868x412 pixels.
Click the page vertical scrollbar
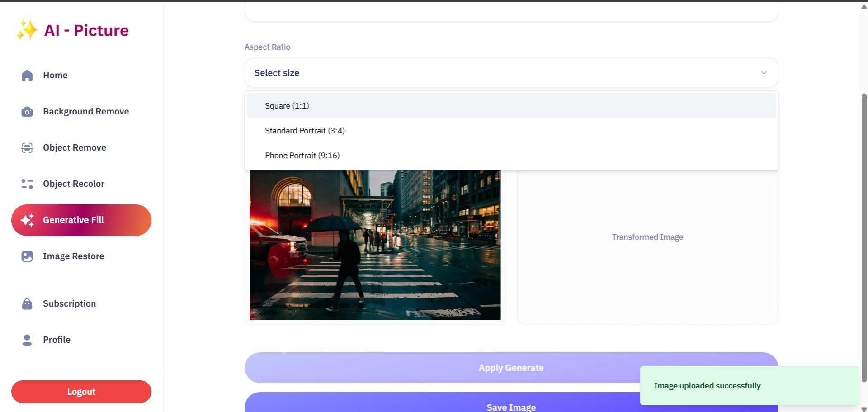coord(864,237)
